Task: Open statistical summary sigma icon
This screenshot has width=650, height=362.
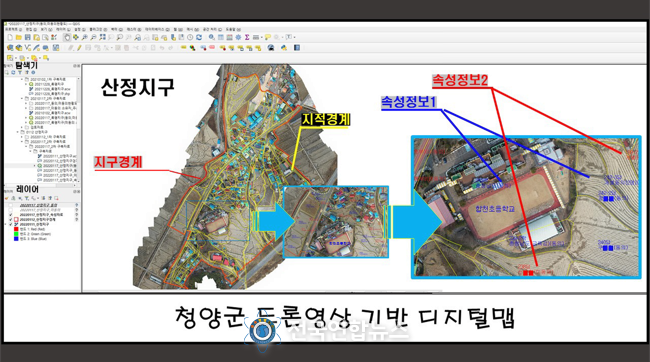Action: tap(247, 37)
